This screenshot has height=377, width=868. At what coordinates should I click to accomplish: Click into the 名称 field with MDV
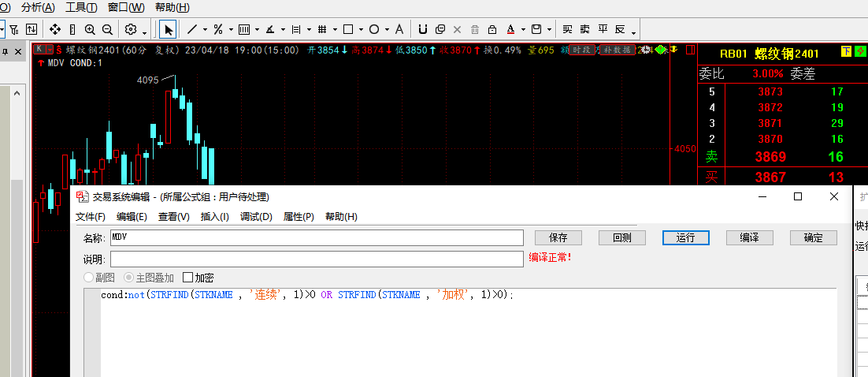click(317, 237)
